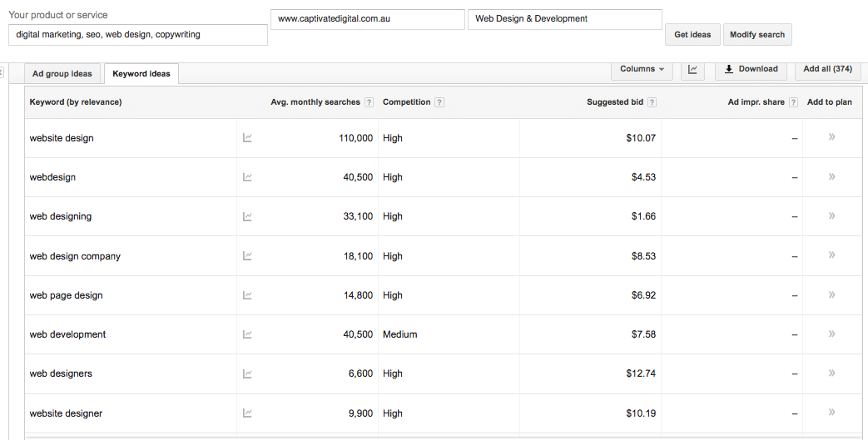Sort by Suggested bid column header
This screenshot has height=440, width=868.
tap(615, 101)
